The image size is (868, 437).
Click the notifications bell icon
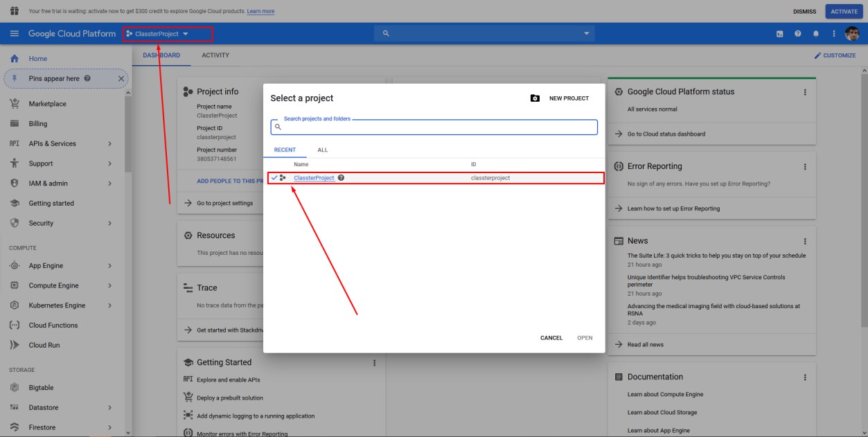click(816, 34)
